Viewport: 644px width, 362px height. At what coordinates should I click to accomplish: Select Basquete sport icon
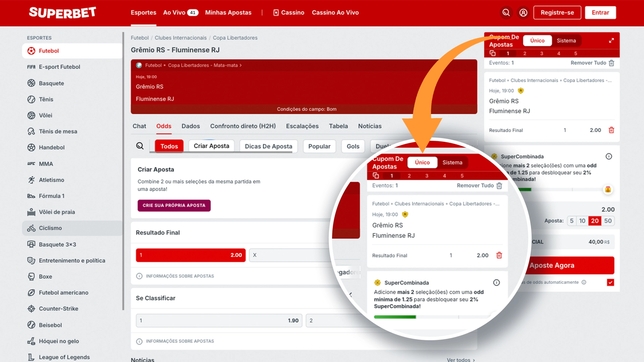click(x=31, y=83)
